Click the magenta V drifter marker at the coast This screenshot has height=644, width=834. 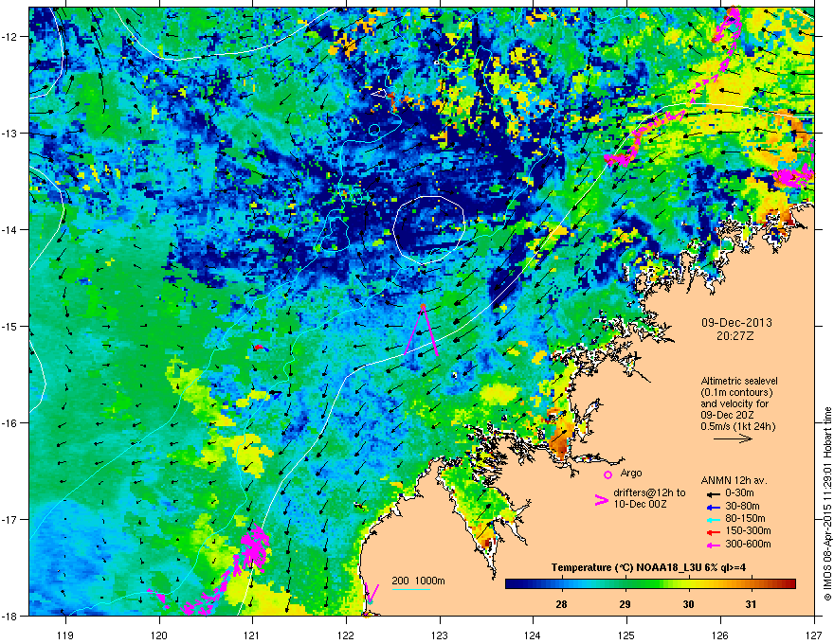click(371, 593)
